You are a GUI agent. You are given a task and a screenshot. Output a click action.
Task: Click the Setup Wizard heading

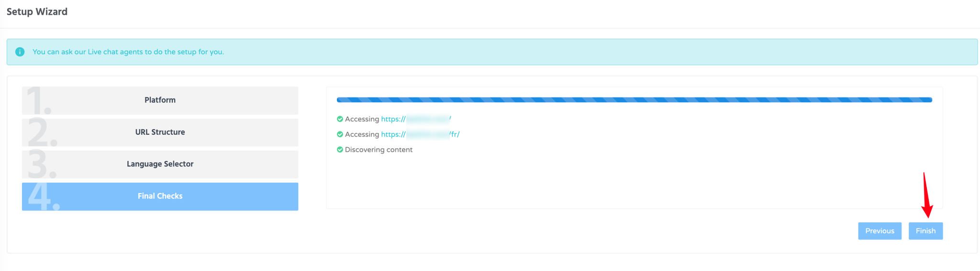37,11
